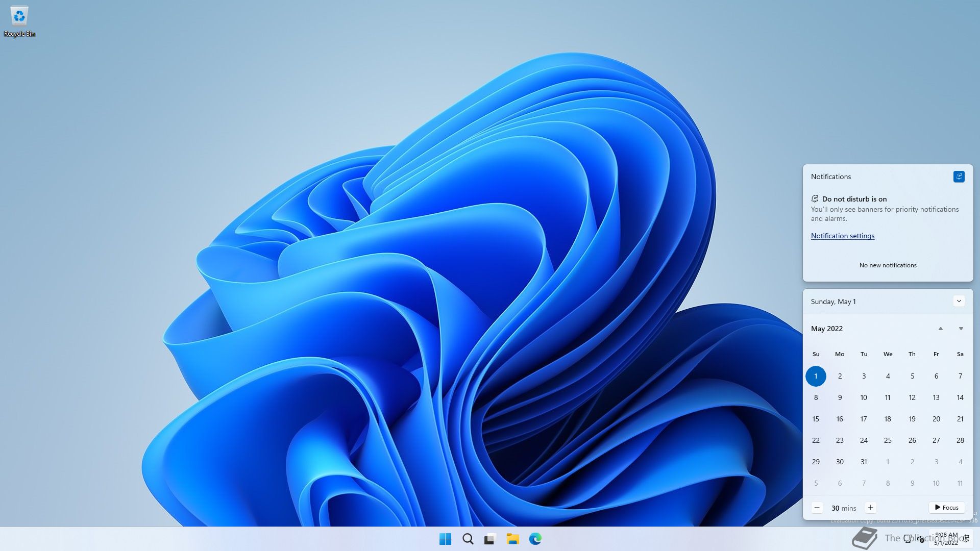This screenshot has width=980, height=551.
Task: Start a Focus session
Action: coord(946,508)
